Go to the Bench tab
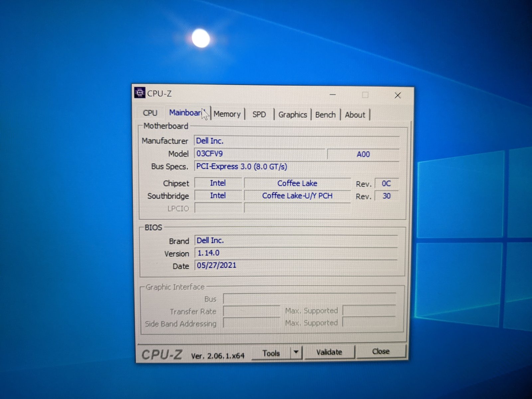532x399 pixels. click(x=325, y=115)
